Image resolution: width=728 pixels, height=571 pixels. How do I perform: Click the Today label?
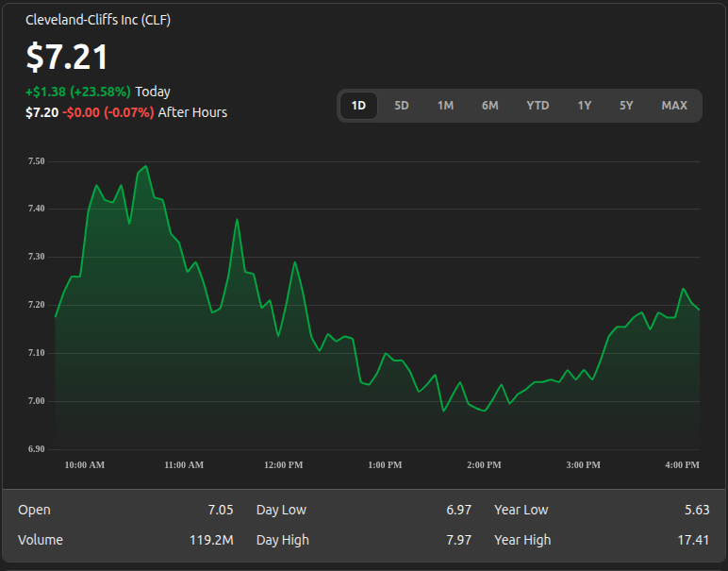153,92
